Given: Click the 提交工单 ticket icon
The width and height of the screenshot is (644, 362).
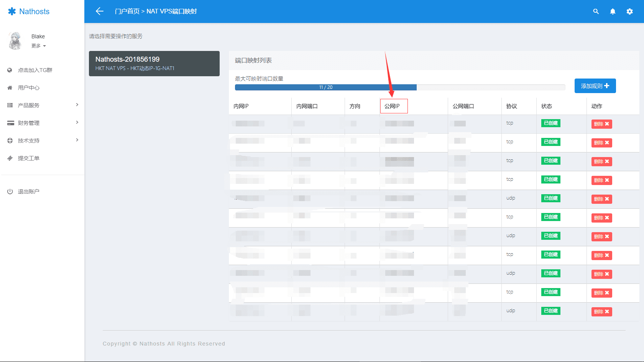Looking at the screenshot, I should pos(10,158).
